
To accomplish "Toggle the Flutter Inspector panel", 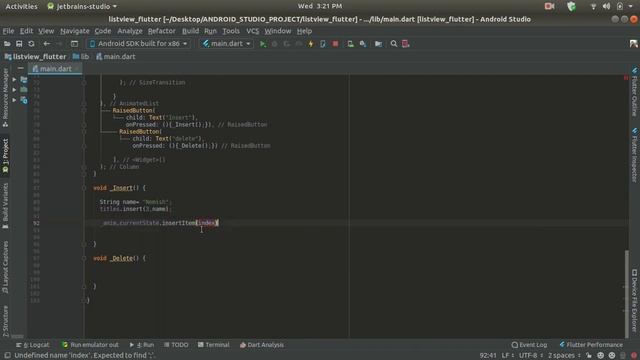I will [x=634, y=155].
